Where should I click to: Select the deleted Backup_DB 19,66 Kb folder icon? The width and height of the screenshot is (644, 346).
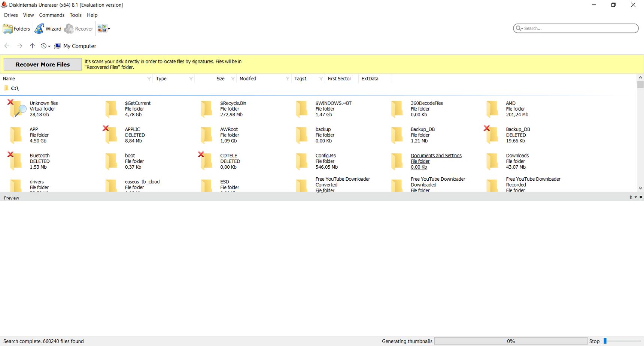coord(492,135)
